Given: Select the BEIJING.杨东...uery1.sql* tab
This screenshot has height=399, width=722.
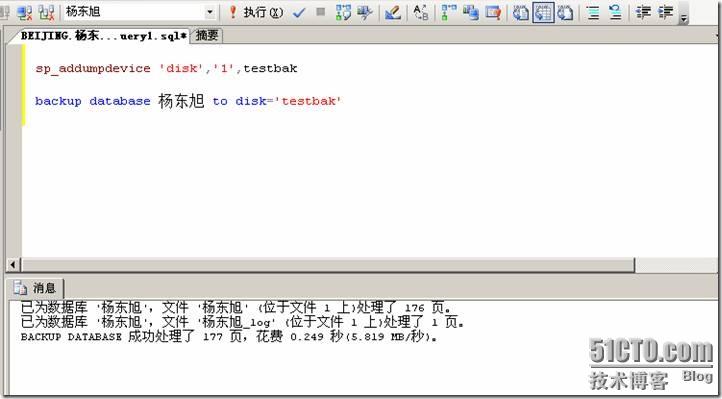Looking at the screenshot, I should click(104, 36).
